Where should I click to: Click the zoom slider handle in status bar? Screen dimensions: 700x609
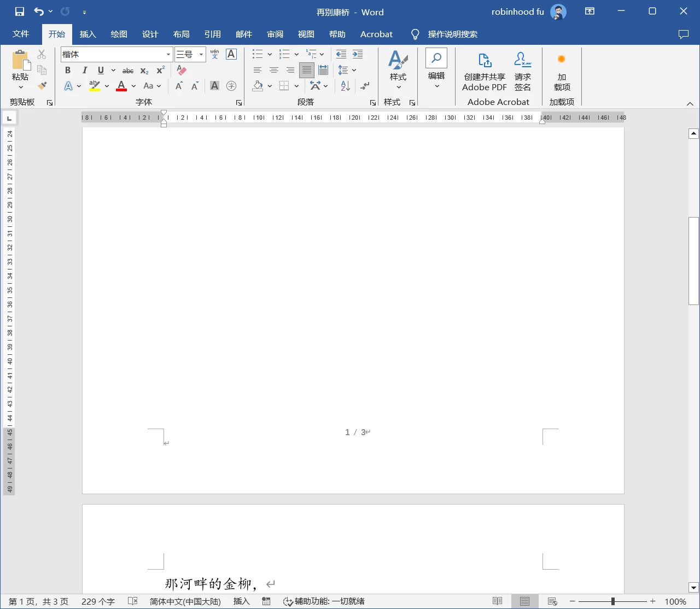pos(612,601)
